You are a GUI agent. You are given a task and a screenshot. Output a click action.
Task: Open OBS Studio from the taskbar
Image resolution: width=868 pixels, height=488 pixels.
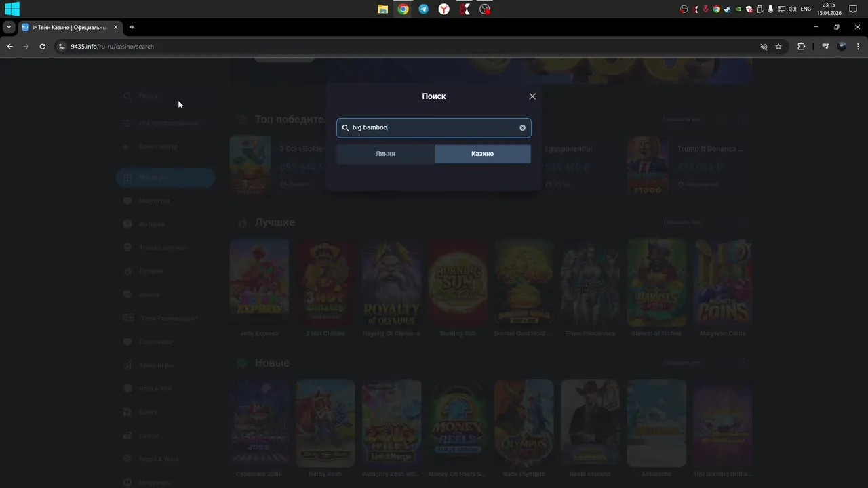click(x=484, y=9)
